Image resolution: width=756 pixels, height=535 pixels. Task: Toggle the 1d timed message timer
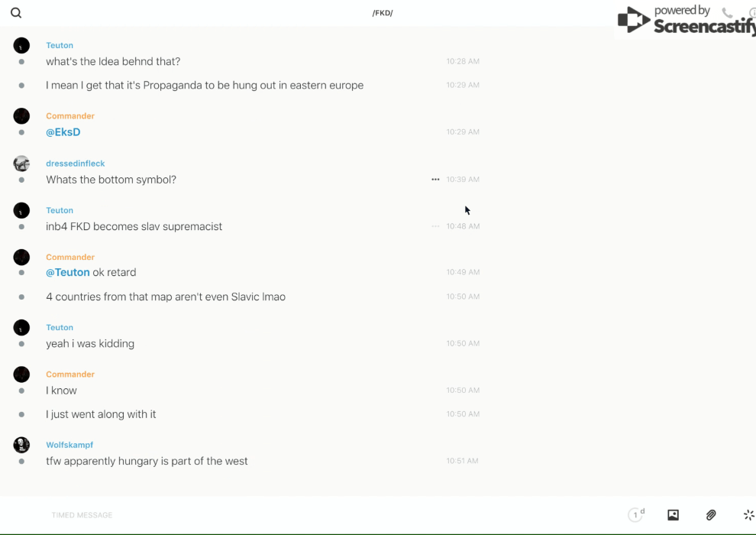click(636, 515)
